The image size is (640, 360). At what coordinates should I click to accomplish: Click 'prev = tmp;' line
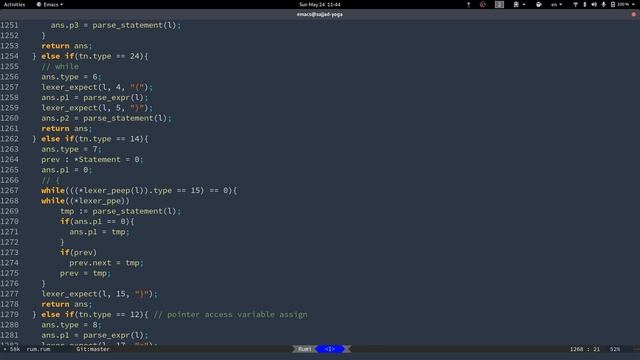[x=85, y=273]
